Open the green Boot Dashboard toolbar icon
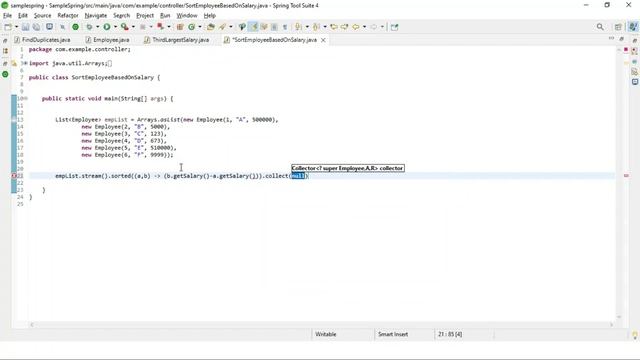Image resolution: width=640 pixels, height=360 pixels. (x=76, y=27)
